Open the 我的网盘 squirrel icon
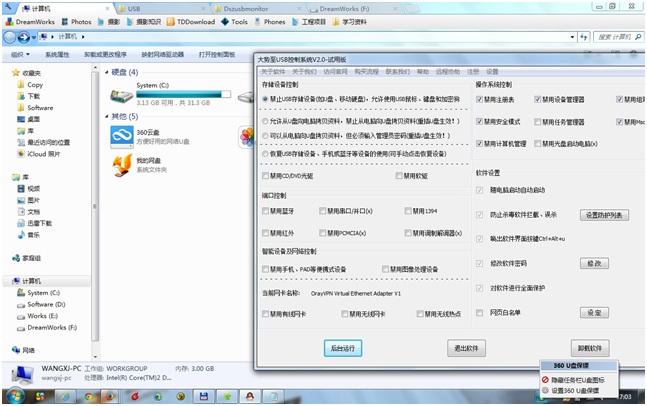The image size is (647, 406). 119,165
